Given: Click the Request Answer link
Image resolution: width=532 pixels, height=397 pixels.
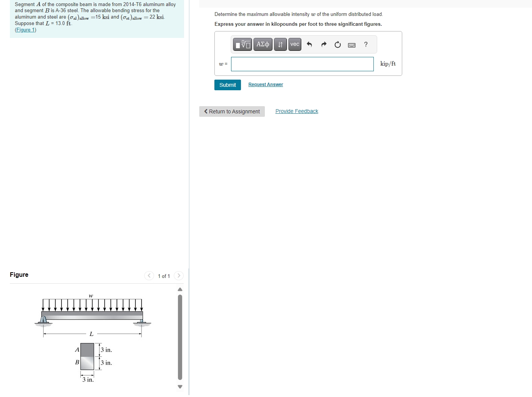Looking at the screenshot, I should click(265, 84).
